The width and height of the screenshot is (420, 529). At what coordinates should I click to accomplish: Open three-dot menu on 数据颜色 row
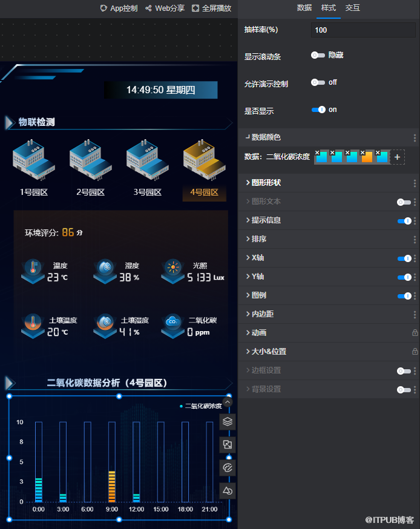point(415,137)
